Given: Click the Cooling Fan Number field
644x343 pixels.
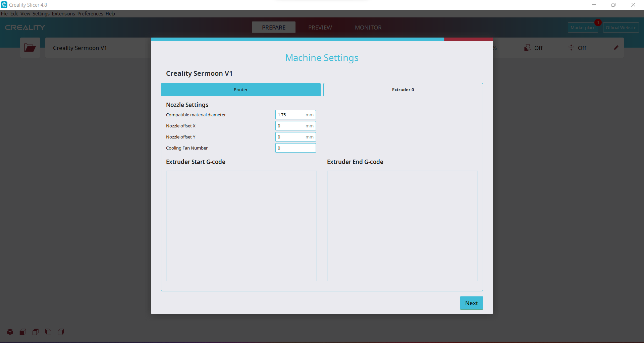Looking at the screenshot, I should pos(296,148).
